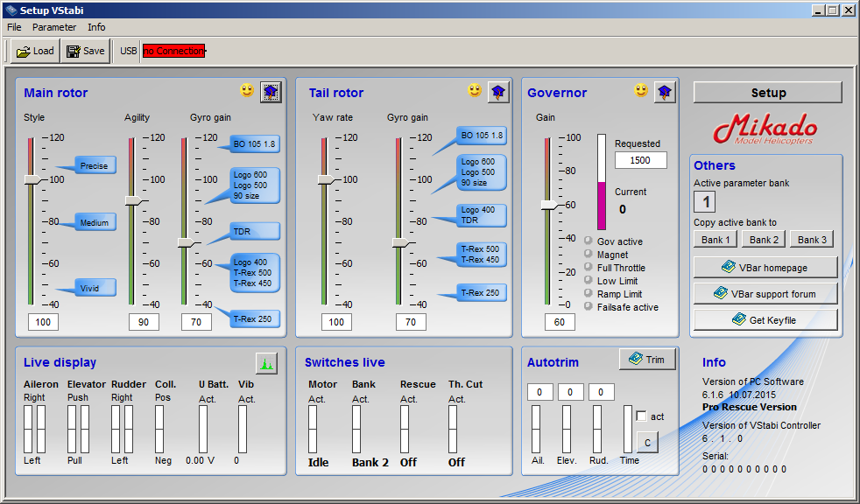Image resolution: width=860 pixels, height=504 pixels.
Task: Click the red no Connection USB status
Action: (x=174, y=51)
